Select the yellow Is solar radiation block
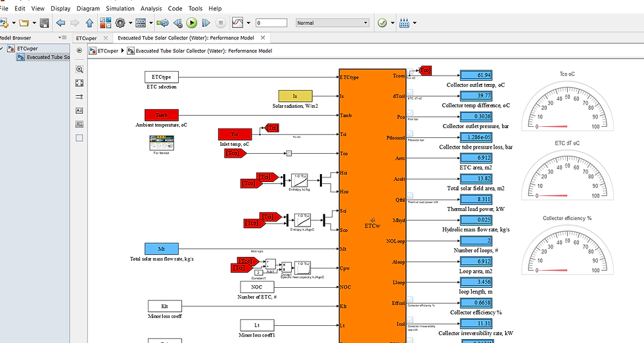The height and width of the screenshot is (343, 644). [295, 96]
